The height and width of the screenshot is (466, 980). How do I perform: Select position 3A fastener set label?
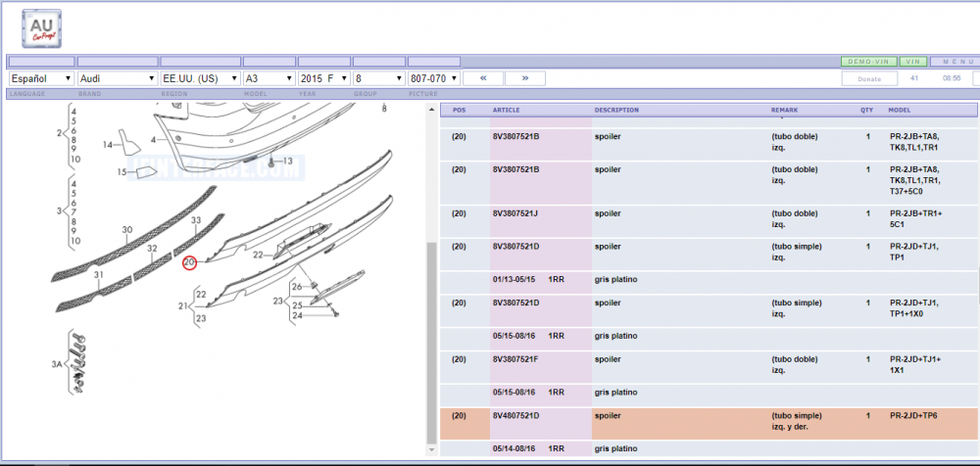click(x=57, y=363)
